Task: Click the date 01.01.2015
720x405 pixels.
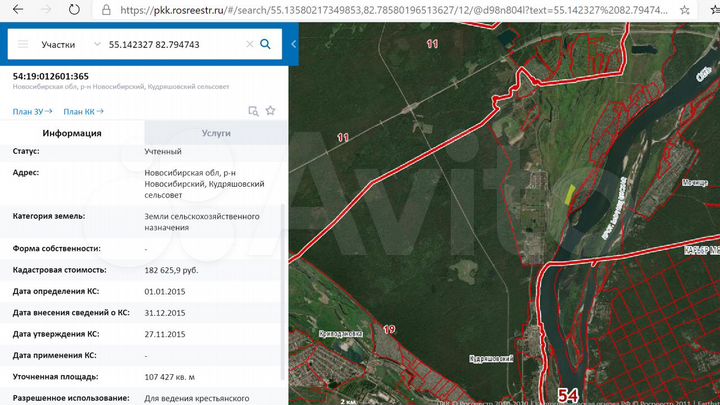Action: click(x=165, y=292)
